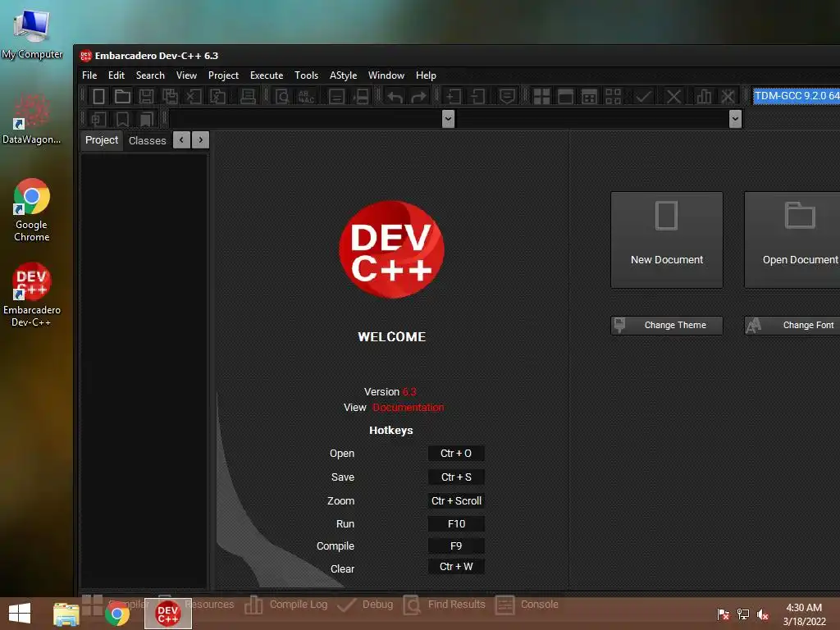Click the Delete Profiling Info toolbar icon

[x=728, y=97]
